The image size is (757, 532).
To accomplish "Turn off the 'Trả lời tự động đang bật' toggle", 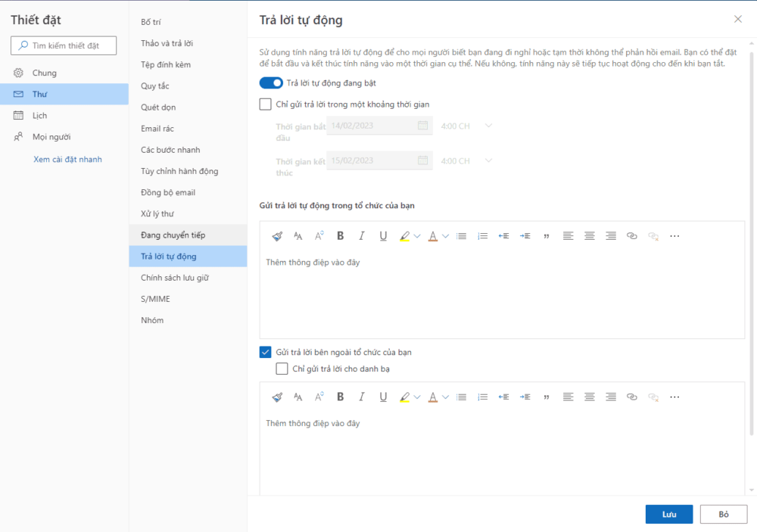I will (271, 82).
